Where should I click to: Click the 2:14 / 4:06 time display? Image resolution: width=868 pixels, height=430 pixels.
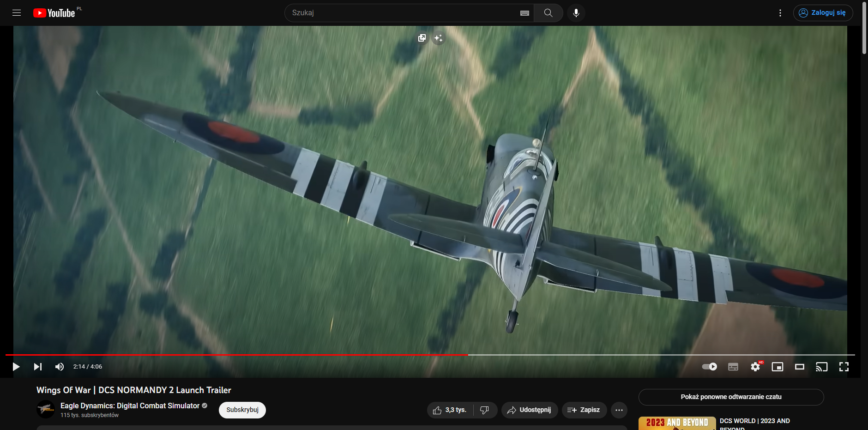(88, 367)
